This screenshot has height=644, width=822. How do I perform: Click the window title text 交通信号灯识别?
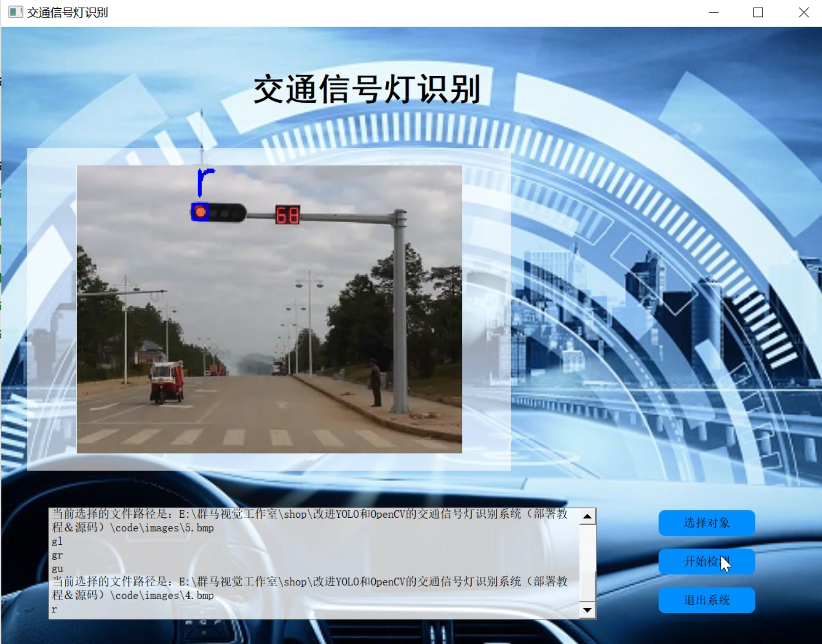[68, 12]
